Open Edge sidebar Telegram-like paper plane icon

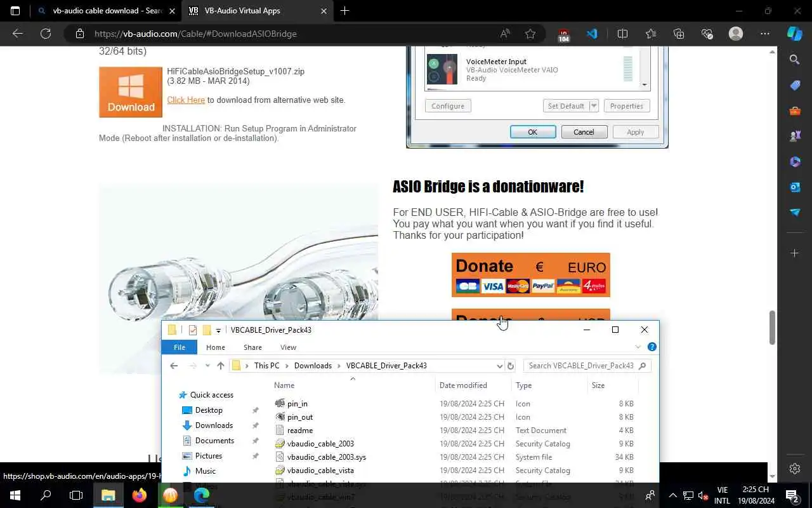click(795, 212)
